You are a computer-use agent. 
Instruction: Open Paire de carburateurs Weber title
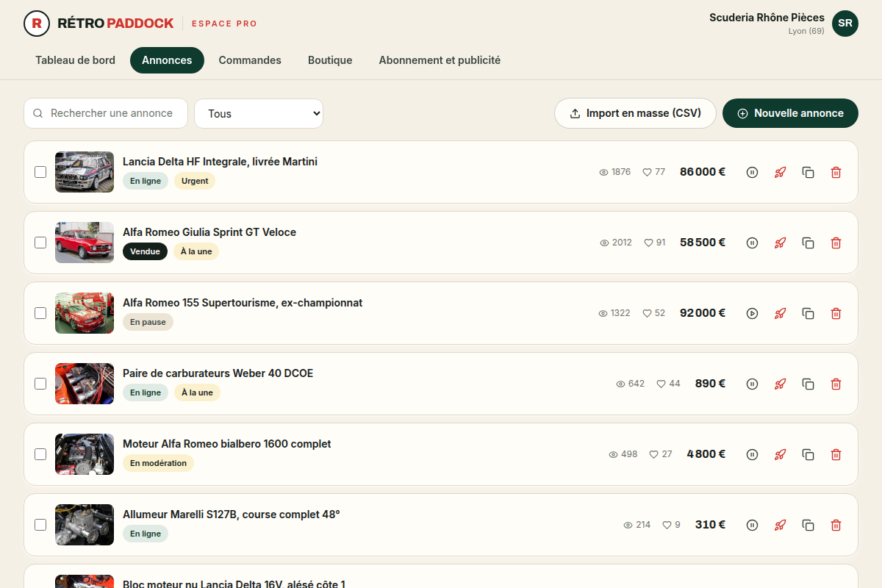point(218,373)
